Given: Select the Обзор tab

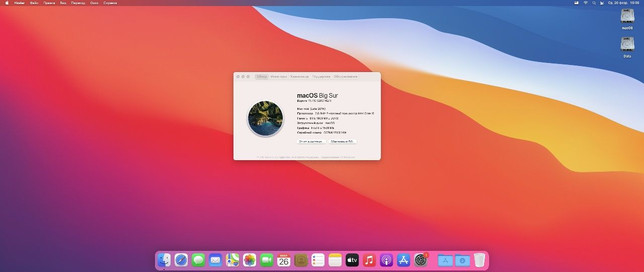Looking at the screenshot, I should pyautogui.click(x=262, y=77).
